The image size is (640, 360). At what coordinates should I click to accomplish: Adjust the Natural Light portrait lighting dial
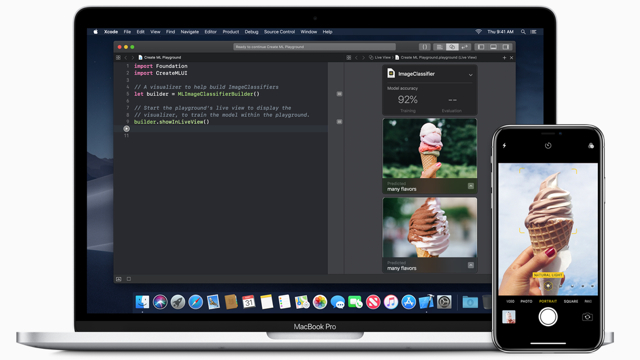[x=548, y=286]
